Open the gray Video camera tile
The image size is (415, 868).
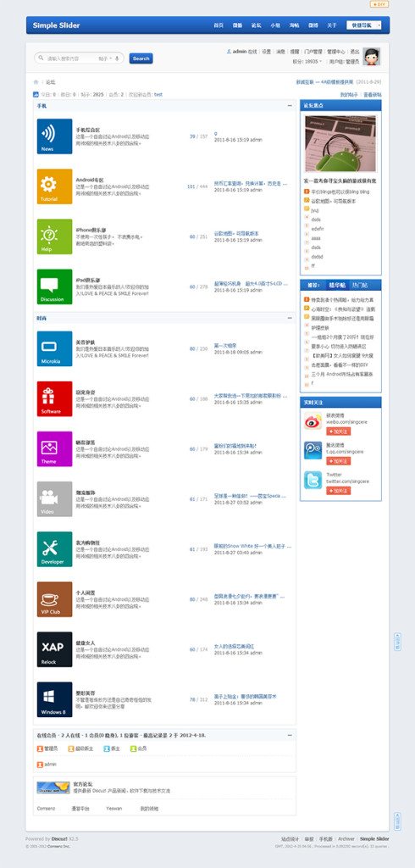click(54, 499)
